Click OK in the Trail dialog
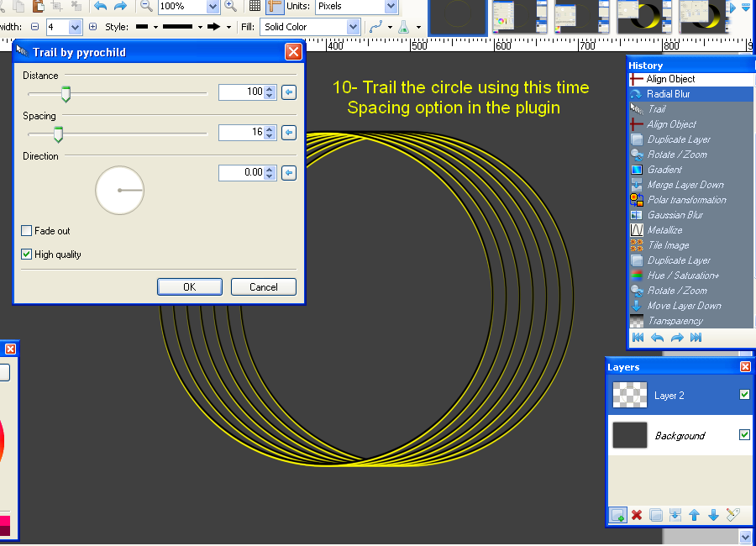Viewport: 756px width, 546px height. 190,287
